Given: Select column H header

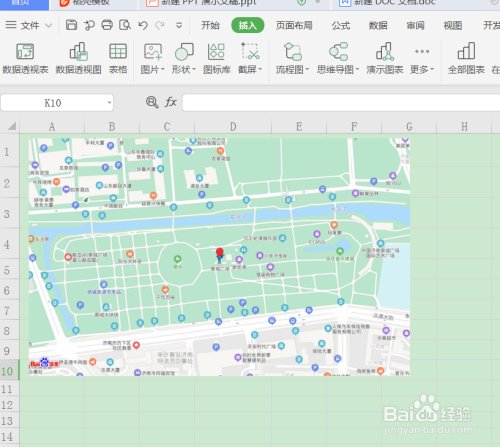Looking at the screenshot, I should click(x=464, y=127).
